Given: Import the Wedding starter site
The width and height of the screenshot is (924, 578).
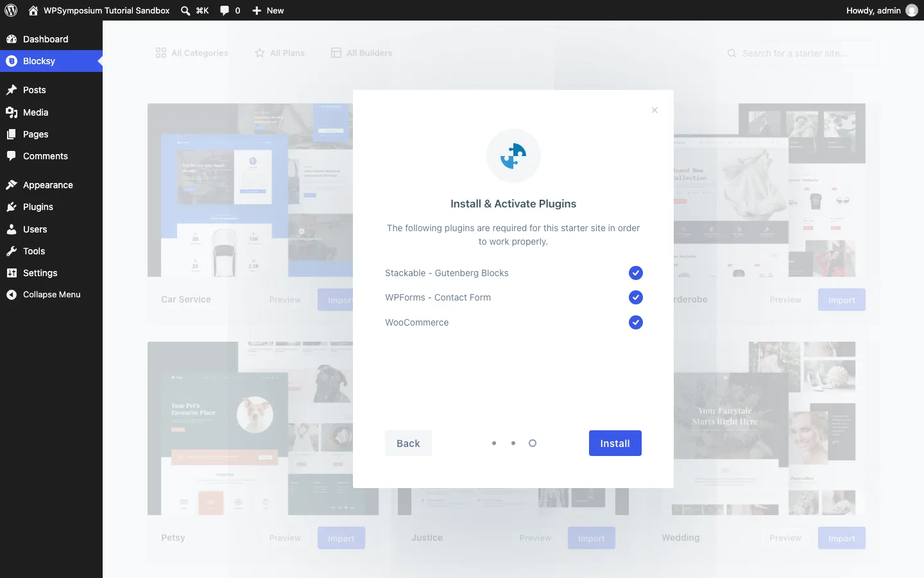Looking at the screenshot, I should [842, 538].
